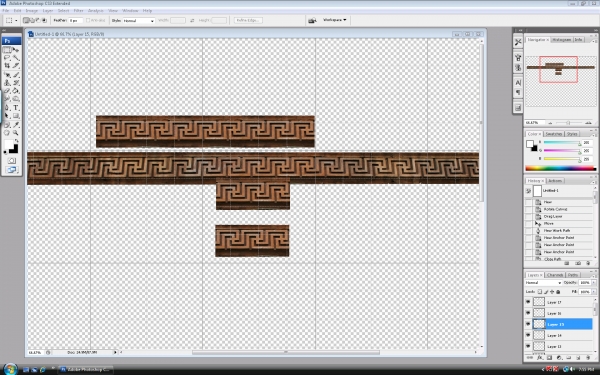Switch to the Actions tab

pyautogui.click(x=555, y=181)
